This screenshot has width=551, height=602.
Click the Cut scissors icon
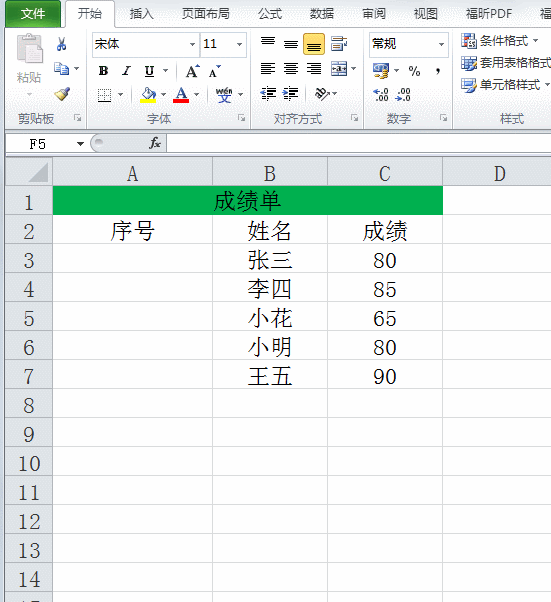(x=61, y=44)
